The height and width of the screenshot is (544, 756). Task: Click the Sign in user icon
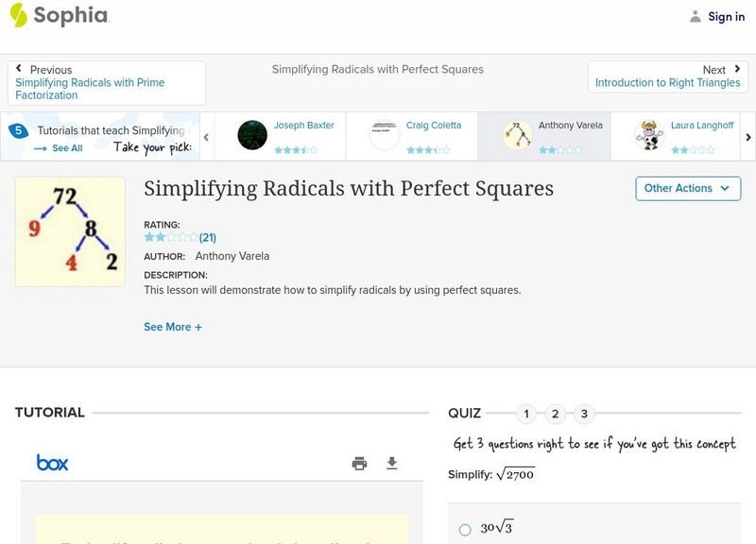[696, 16]
